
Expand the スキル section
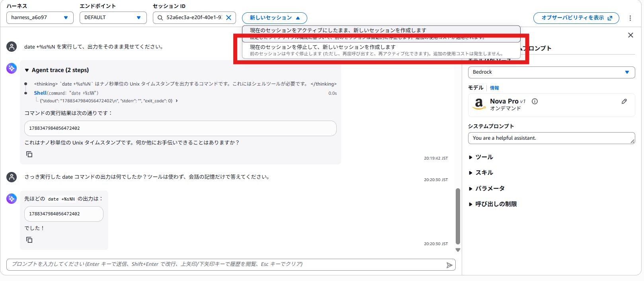tap(481, 173)
